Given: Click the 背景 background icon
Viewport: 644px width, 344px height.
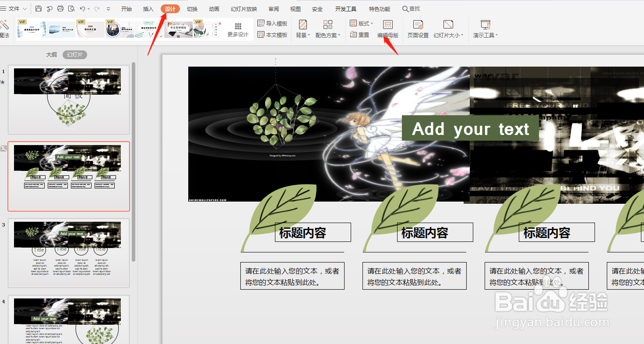Looking at the screenshot, I should point(303,24).
